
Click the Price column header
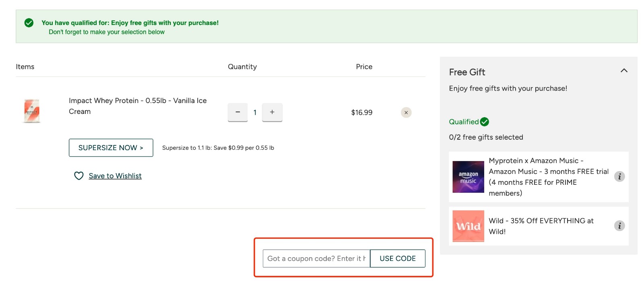tap(363, 66)
